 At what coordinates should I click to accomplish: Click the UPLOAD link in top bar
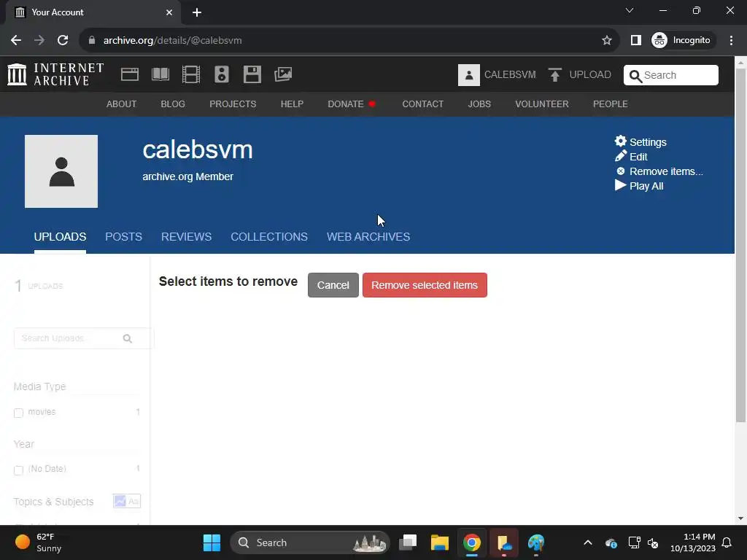coord(589,75)
